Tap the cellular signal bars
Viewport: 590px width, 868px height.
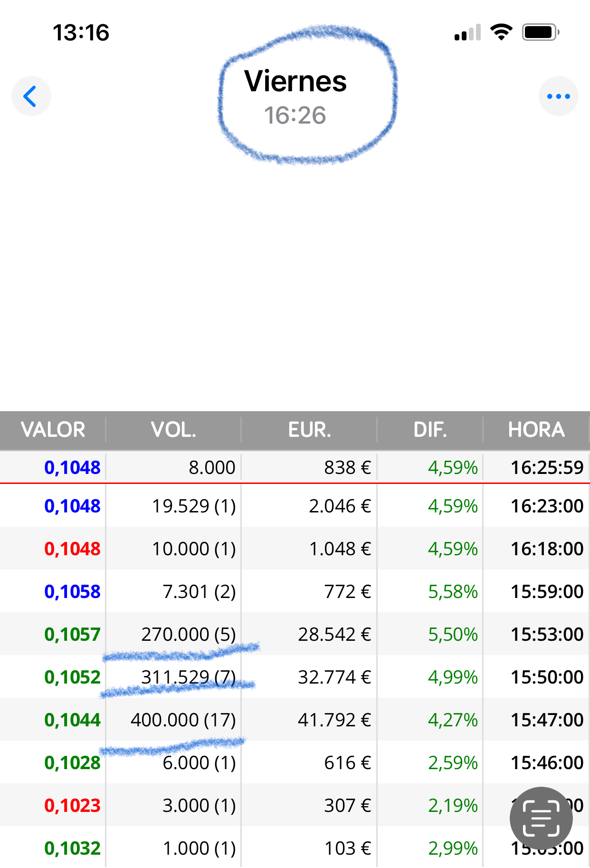[467, 33]
